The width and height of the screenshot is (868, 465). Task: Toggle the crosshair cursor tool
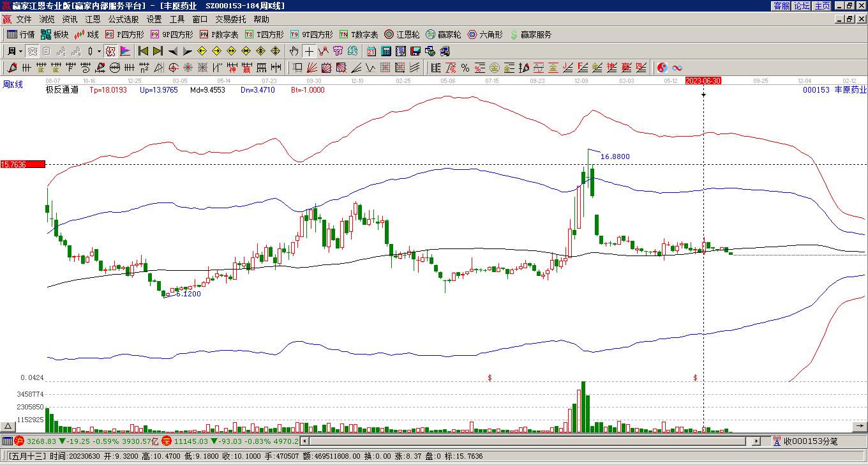pyautogui.click(x=309, y=51)
